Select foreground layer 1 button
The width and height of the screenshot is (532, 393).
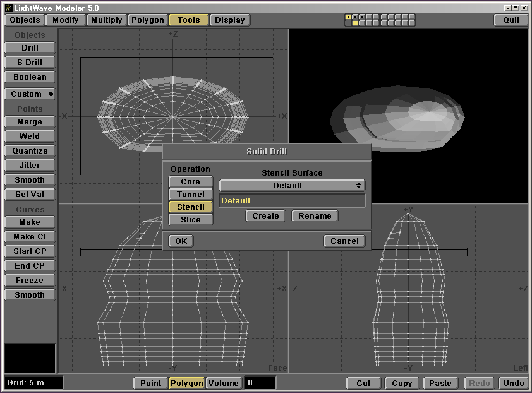click(x=348, y=16)
